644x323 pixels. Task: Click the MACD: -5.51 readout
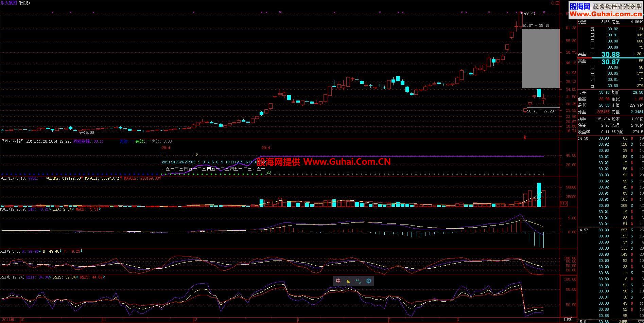point(87,209)
